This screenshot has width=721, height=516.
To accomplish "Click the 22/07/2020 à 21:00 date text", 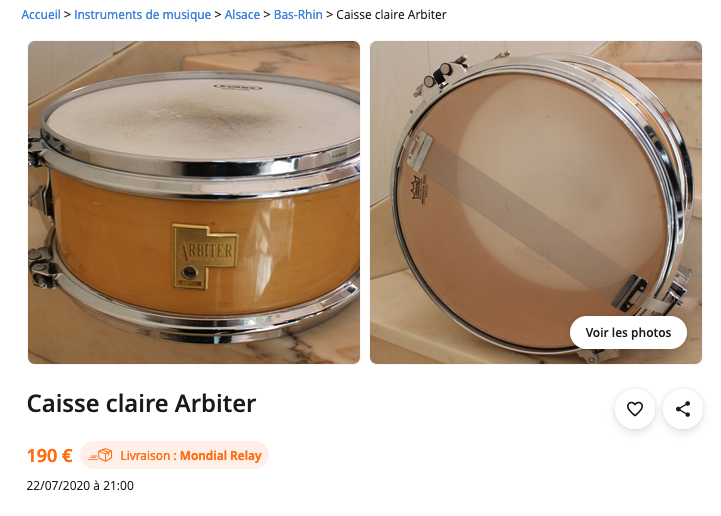I will (x=80, y=486).
